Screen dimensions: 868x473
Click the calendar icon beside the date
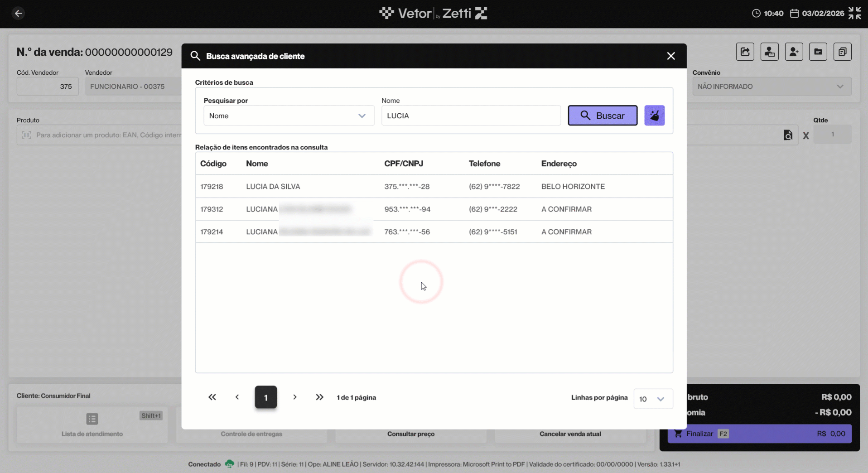[794, 13]
